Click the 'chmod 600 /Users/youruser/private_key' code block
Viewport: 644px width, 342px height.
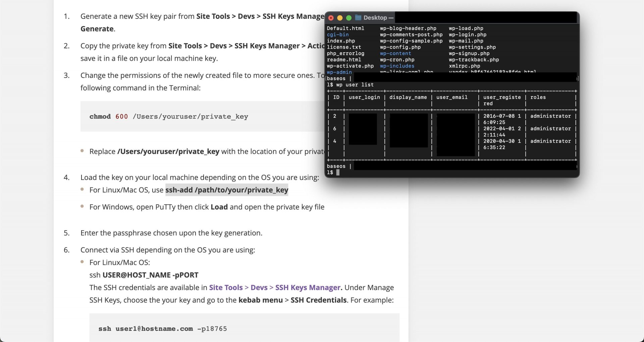pos(202,116)
